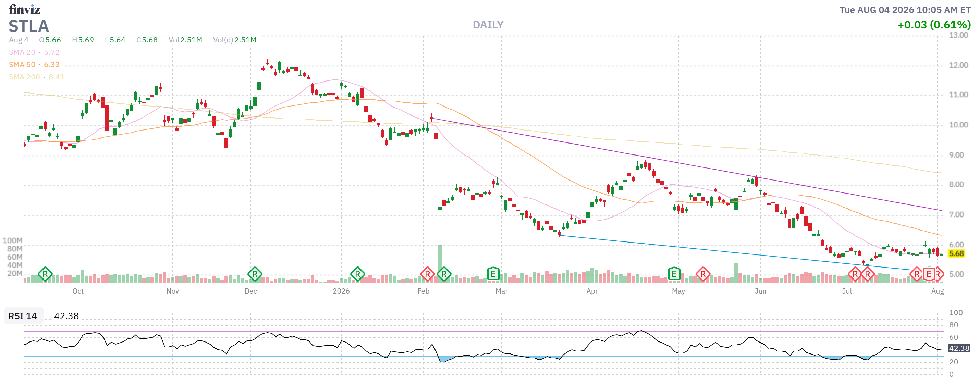Click the close price C 5.68

(x=147, y=40)
